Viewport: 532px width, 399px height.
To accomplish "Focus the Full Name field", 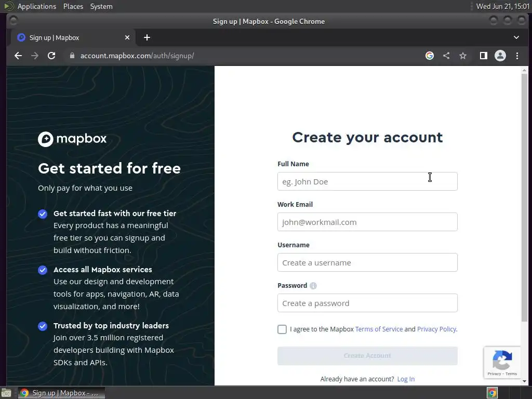I will pos(367,181).
